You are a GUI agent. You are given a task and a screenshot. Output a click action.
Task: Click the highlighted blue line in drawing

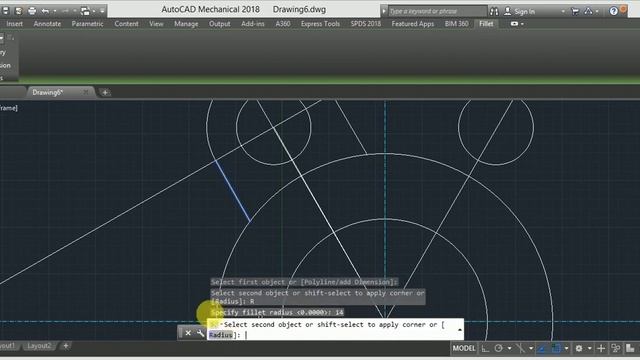(233, 191)
